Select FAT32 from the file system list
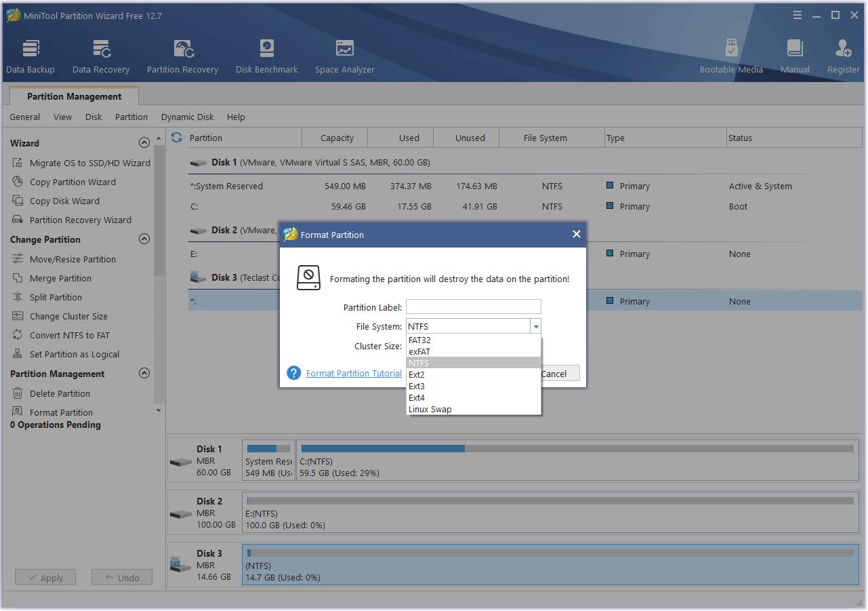Viewport: 868px width, 611px height. pyautogui.click(x=420, y=340)
